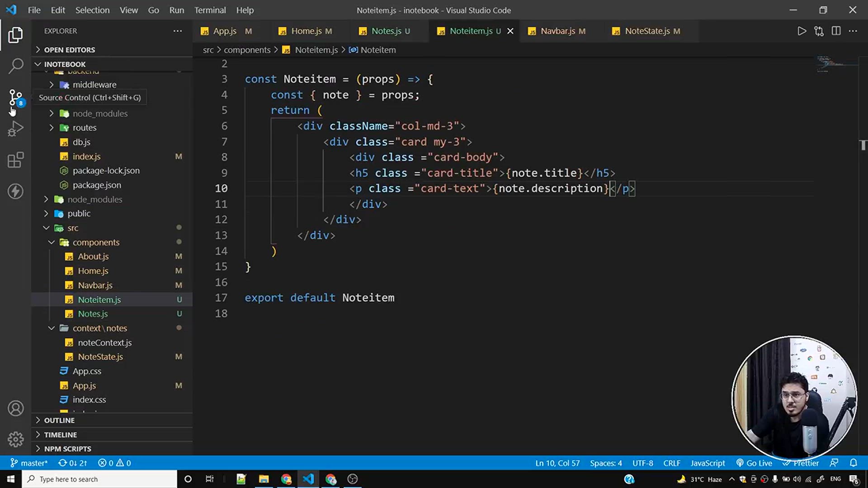Screen dimensions: 868x488
Task: Click into Windows taskbar search box
Action: pyautogui.click(x=99, y=479)
